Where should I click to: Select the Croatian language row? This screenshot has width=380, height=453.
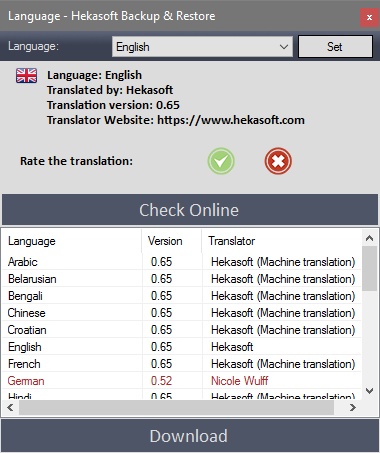182,330
